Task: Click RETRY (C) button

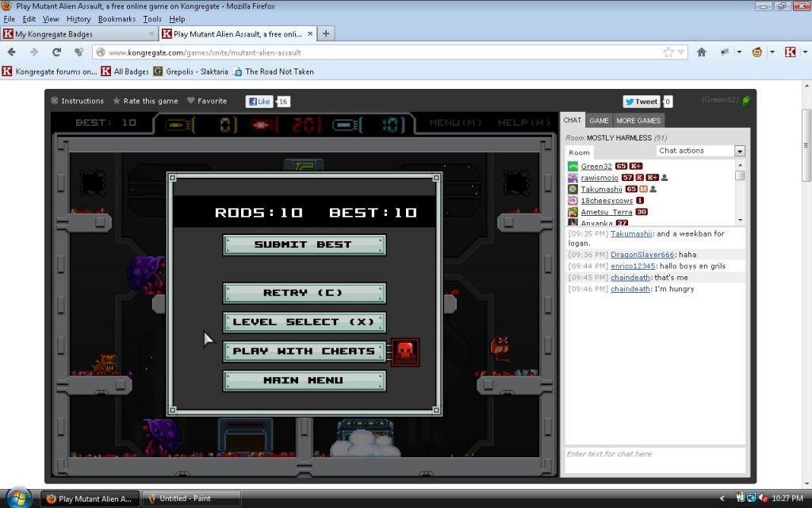Action: 304,294
